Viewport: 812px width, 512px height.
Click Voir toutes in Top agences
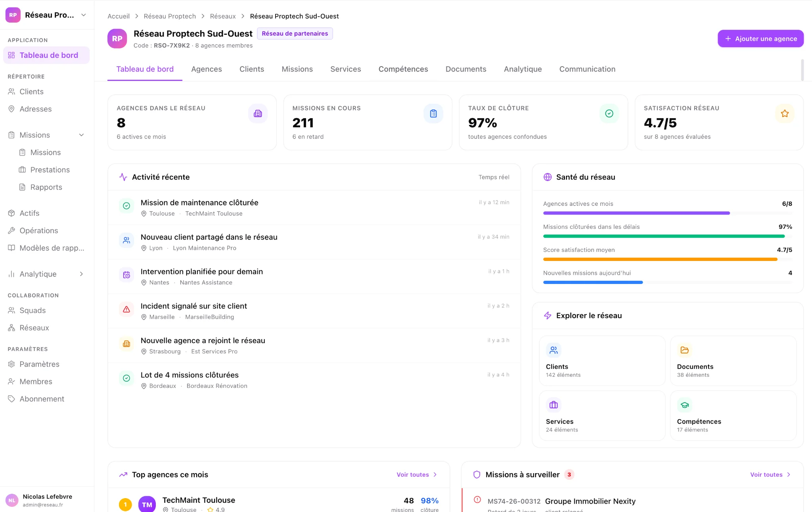[x=416, y=475]
